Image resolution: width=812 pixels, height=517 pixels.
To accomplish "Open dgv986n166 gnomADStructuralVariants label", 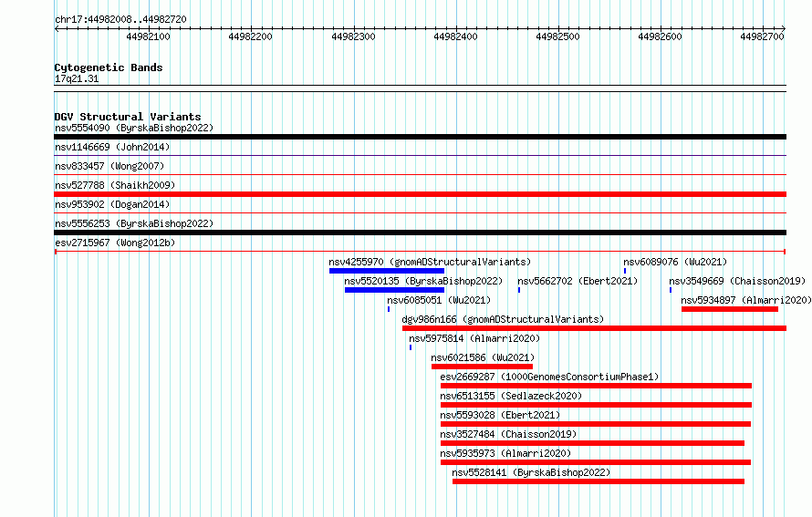I will tap(503, 319).
